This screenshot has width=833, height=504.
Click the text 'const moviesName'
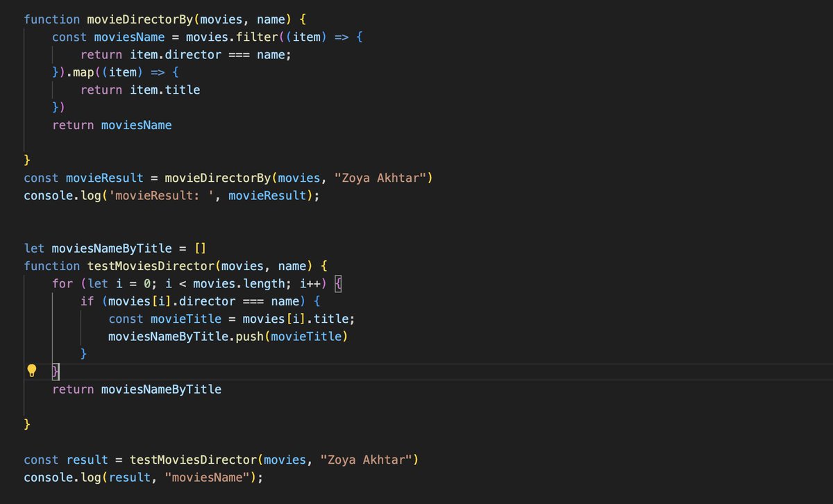click(x=108, y=37)
